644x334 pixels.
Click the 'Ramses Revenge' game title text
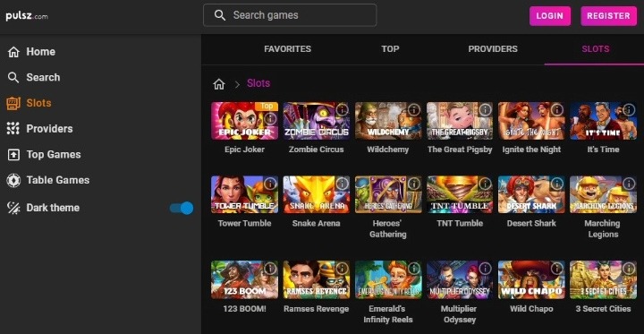pos(317,309)
